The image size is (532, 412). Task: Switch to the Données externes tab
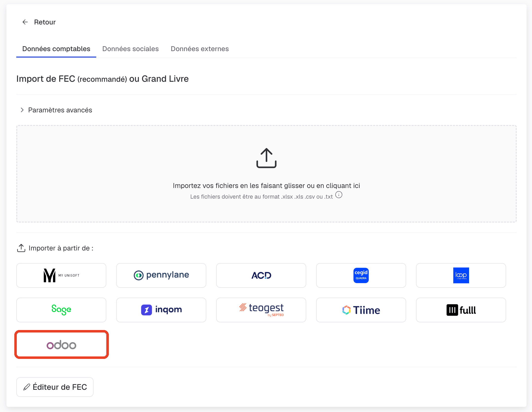[200, 49]
